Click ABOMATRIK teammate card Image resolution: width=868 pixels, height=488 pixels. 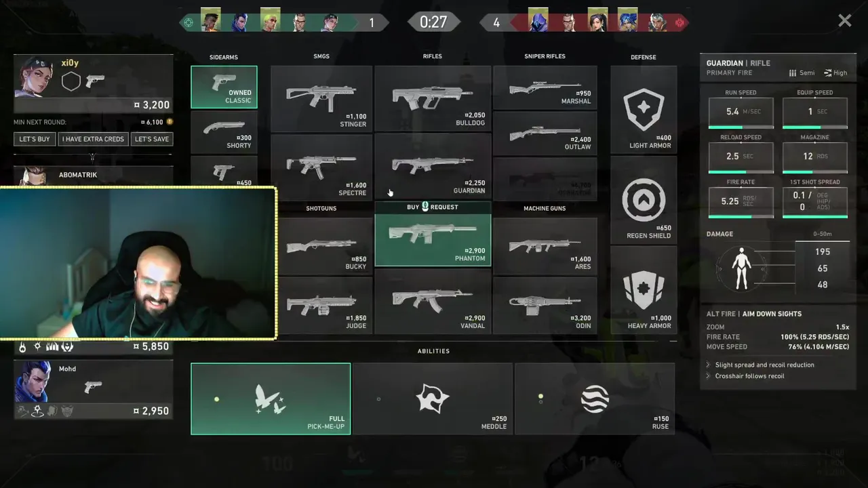click(94, 176)
